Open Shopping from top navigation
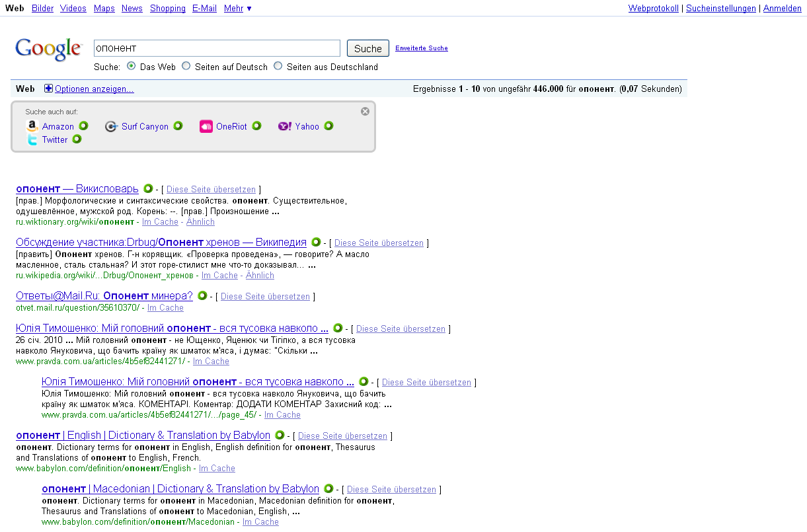The height and width of the screenshot is (532, 807). [x=168, y=8]
